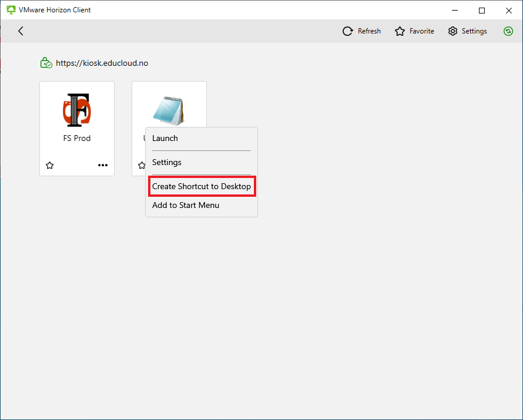This screenshot has width=523, height=420.
Task: Toggle favorite star on FS Prod tile
Action: click(x=50, y=165)
